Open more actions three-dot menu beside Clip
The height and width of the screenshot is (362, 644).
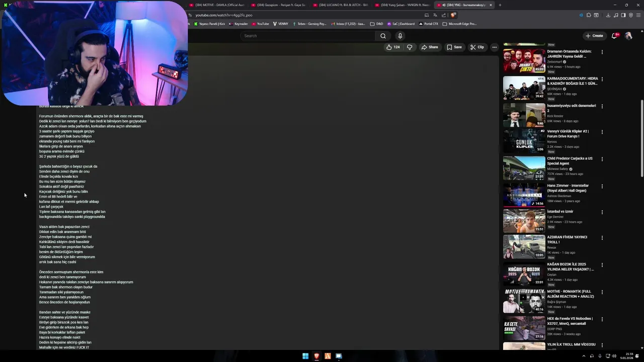click(x=494, y=47)
